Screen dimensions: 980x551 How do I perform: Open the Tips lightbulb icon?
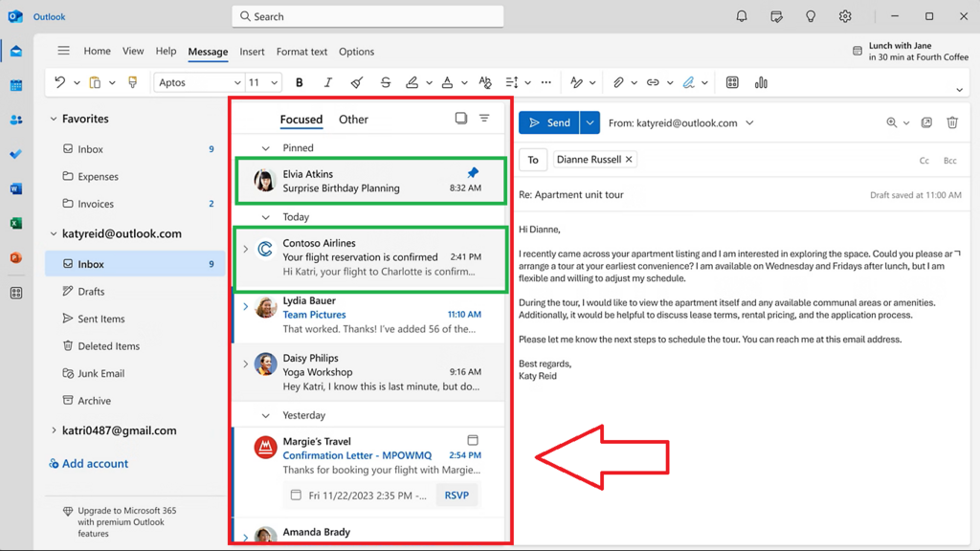click(811, 17)
